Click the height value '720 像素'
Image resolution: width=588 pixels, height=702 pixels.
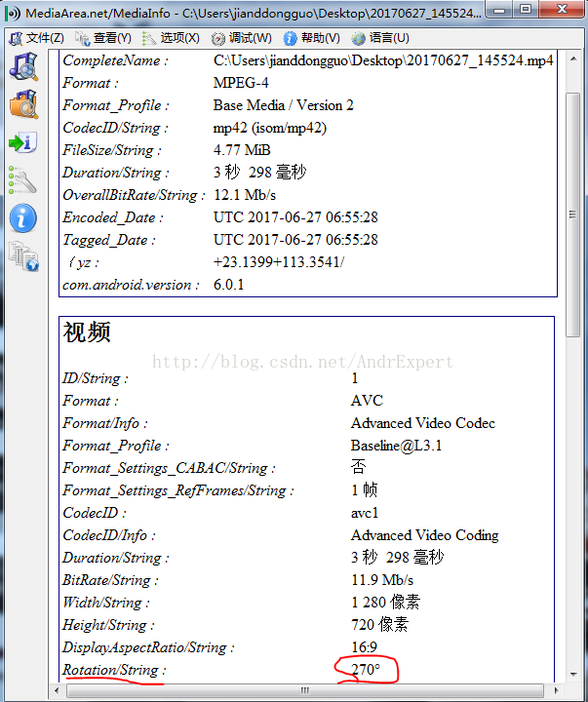tap(379, 625)
